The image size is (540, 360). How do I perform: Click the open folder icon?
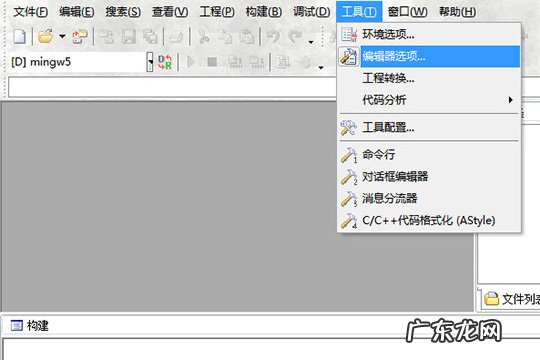(45, 36)
